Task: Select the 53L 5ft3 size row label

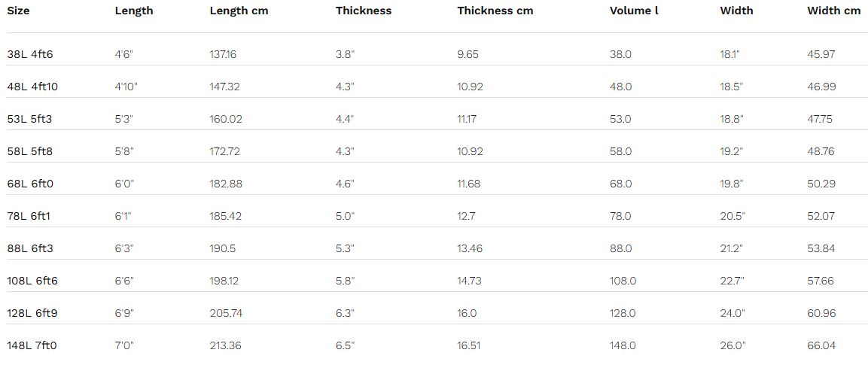Action: point(29,119)
